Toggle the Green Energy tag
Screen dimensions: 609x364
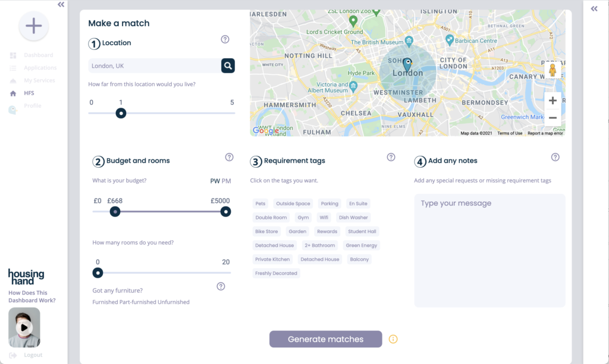click(x=361, y=246)
